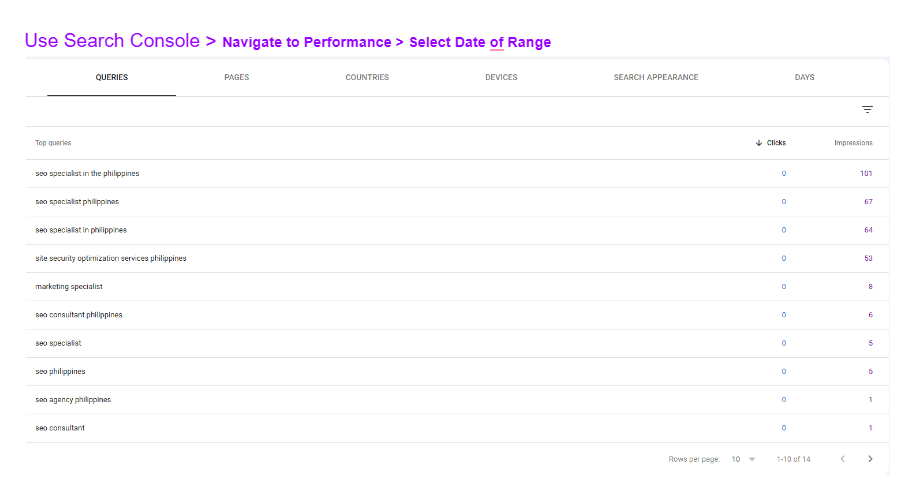Go to previous page of results
The height and width of the screenshot is (495, 899).
point(842,459)
